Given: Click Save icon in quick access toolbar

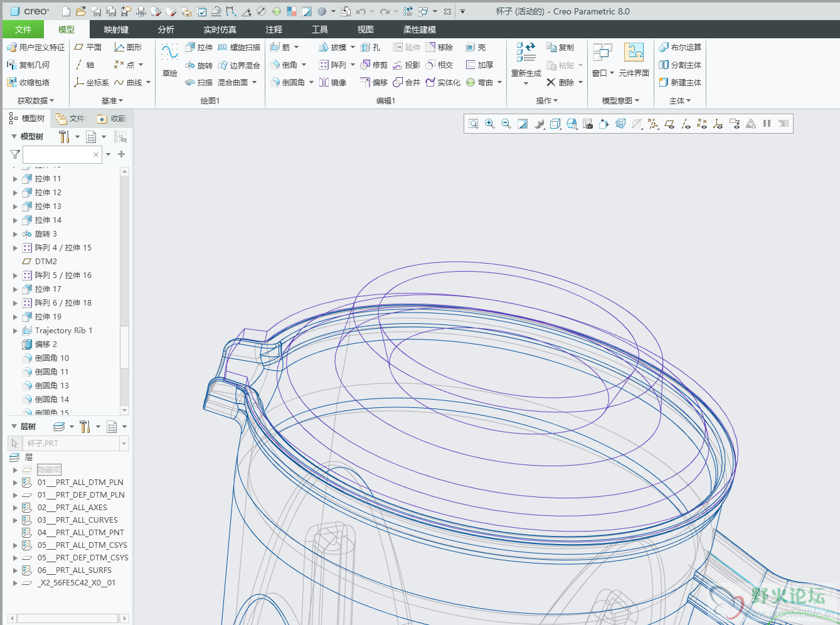Looking at the screenshot, I should 97,11.
